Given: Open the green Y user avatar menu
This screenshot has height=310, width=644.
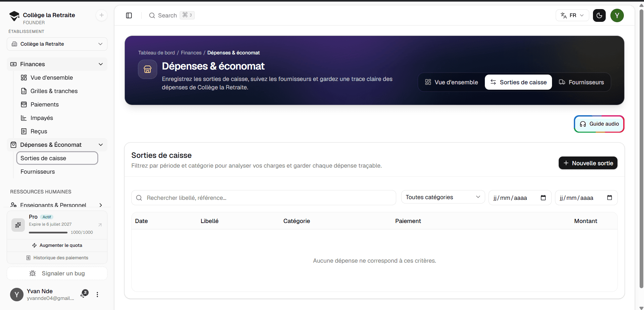Looking at the screenshot, I should click(x=617, y=15).
